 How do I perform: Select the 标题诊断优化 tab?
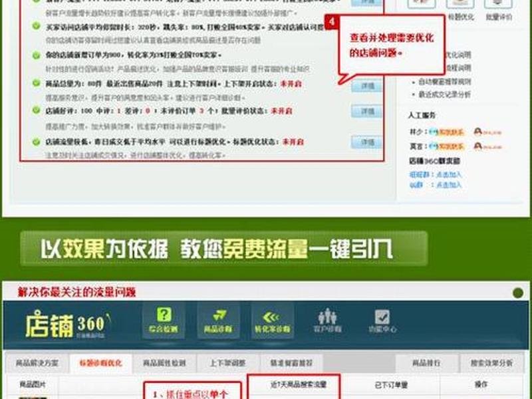tap(100, 363)
